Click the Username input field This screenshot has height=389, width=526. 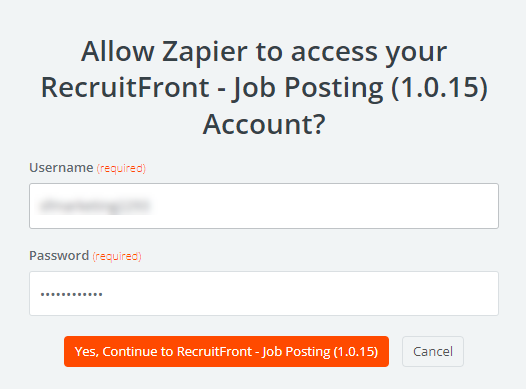coord(264,206)
